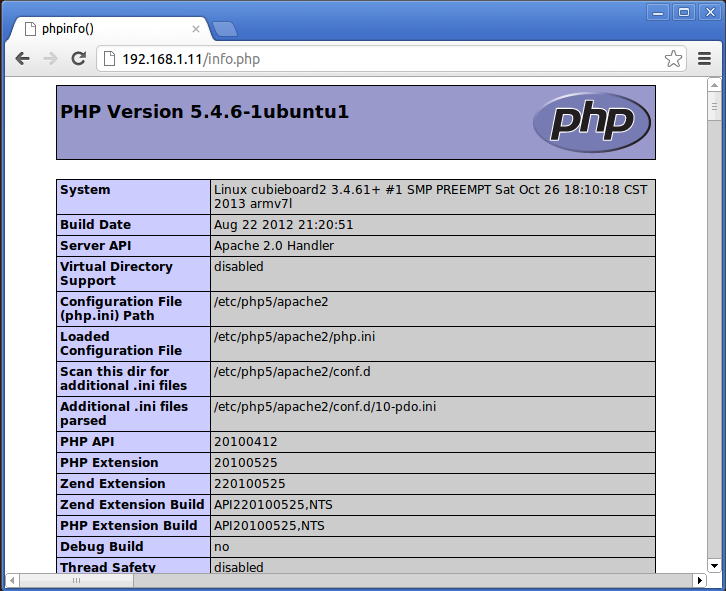Maximize the Chrome window
This screenshot has width=726, height=591.
click(x=683, y=11)
